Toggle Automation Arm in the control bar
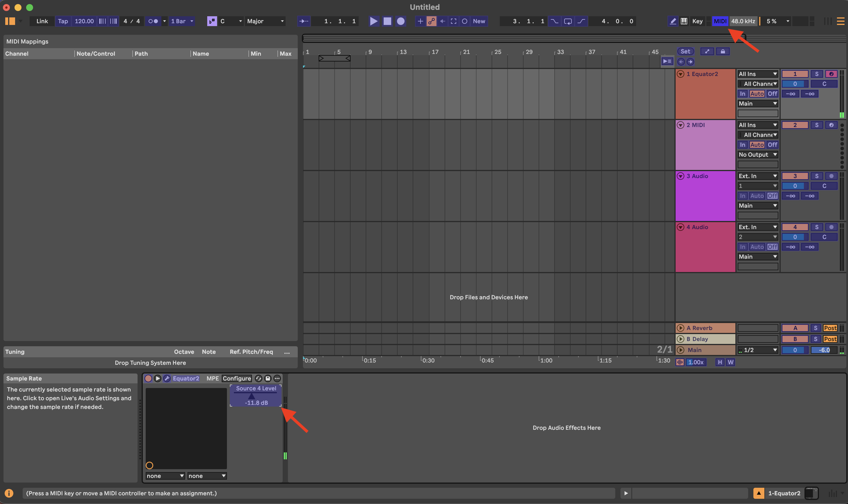The width and height of the screenshot is (848, 504). point(431,21)
